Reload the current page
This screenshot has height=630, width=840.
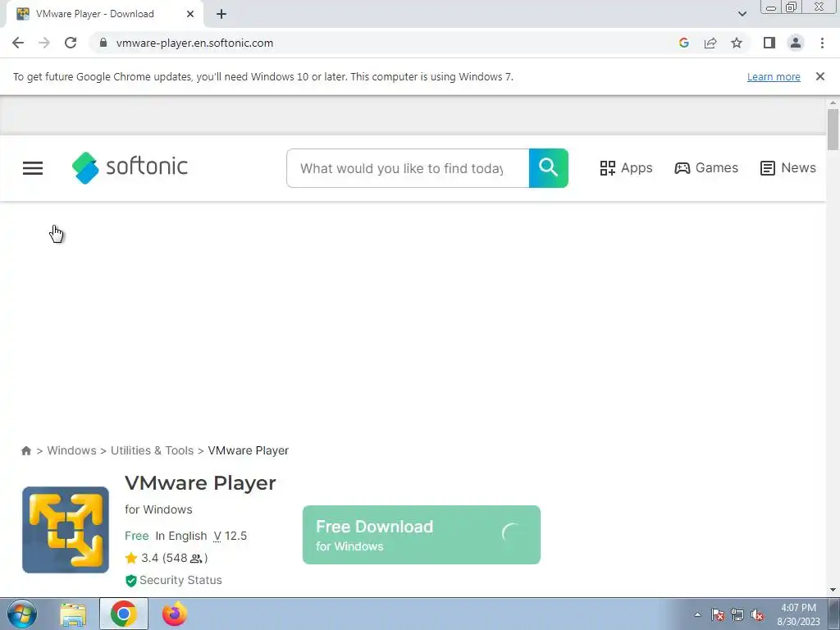point(71,43)
